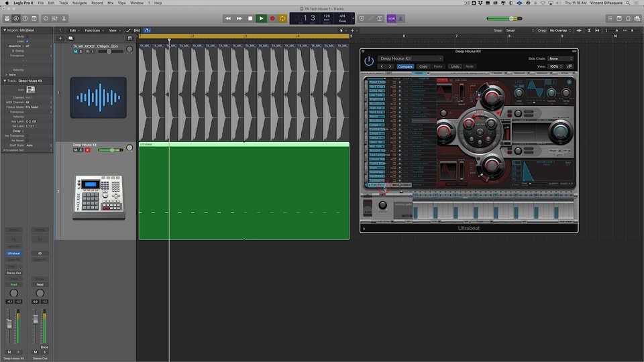This screenshot has height=362, width=644.
Task: Toggle record enable on Deep House Kit track
Action: tap(87, 150)
